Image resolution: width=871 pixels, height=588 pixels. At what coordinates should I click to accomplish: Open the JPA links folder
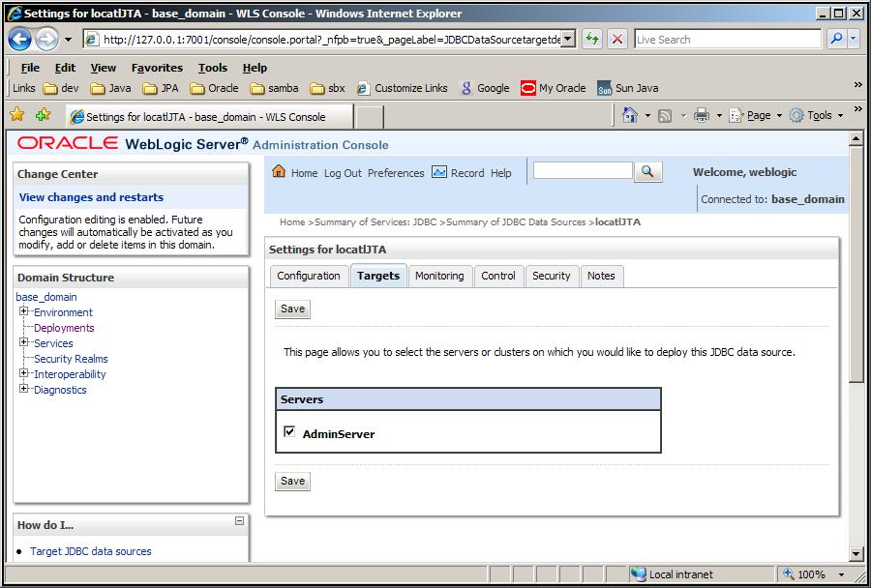pyautogui.click(x=161, y=88)
